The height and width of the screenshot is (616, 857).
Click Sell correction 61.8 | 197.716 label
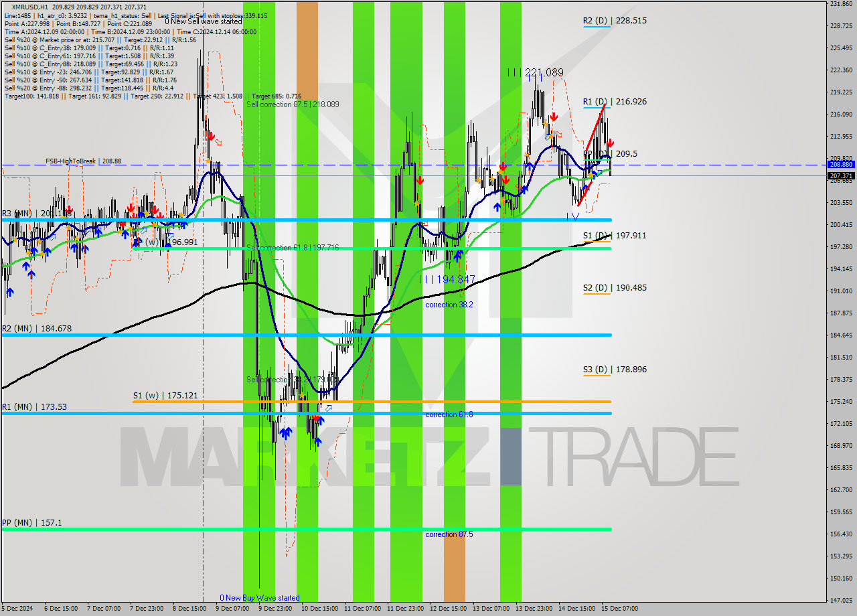[x=293, y=248]
